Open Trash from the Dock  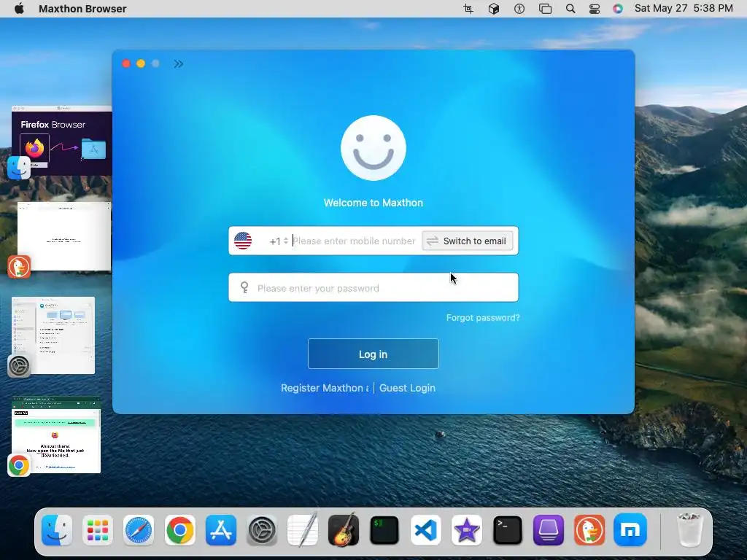(x=690, y=530)
